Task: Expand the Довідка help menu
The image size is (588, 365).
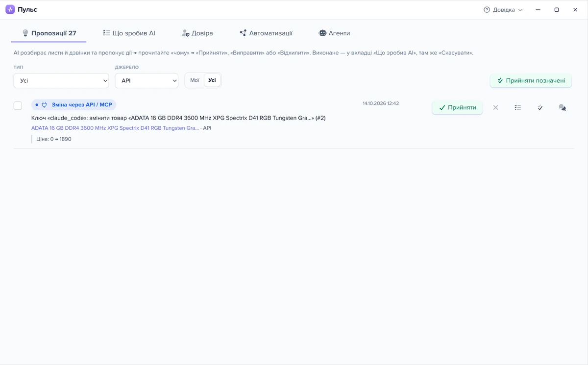Action: click(x=503, y=10)
